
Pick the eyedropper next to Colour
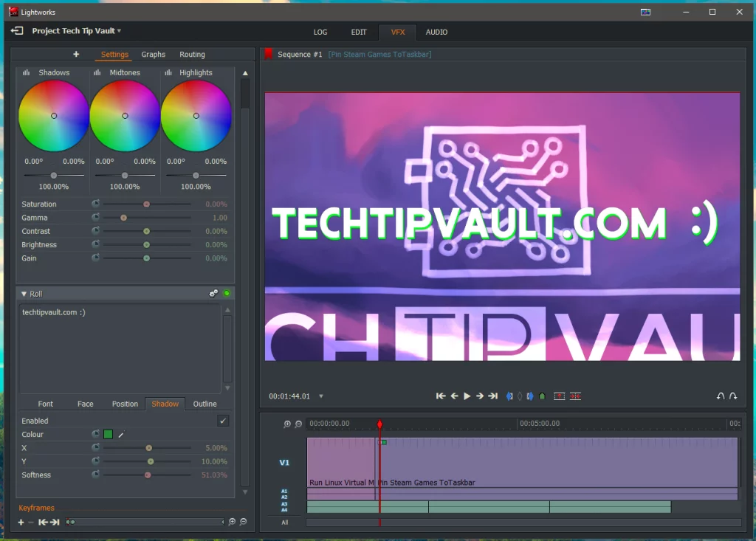121,435
